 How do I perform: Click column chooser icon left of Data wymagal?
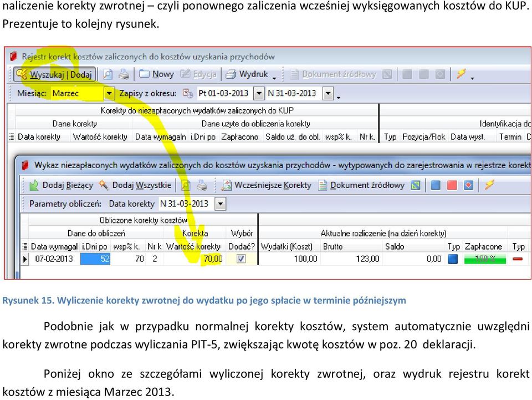point(24,246)
